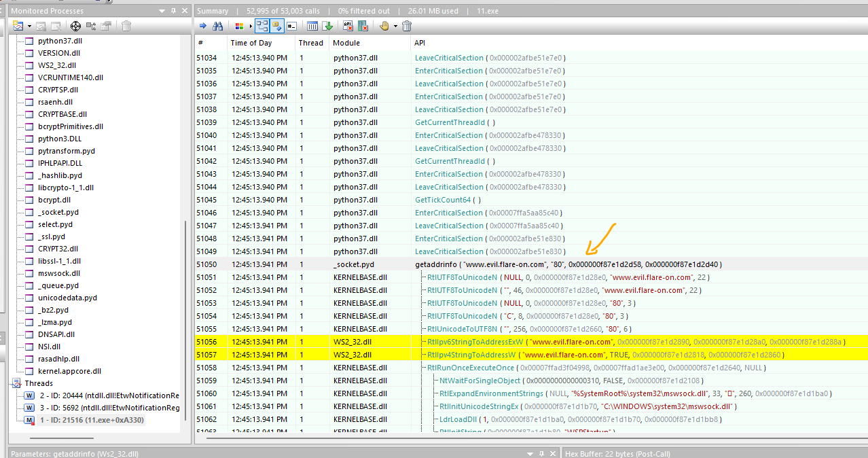Sort by API column header

(x=639, y=43)
